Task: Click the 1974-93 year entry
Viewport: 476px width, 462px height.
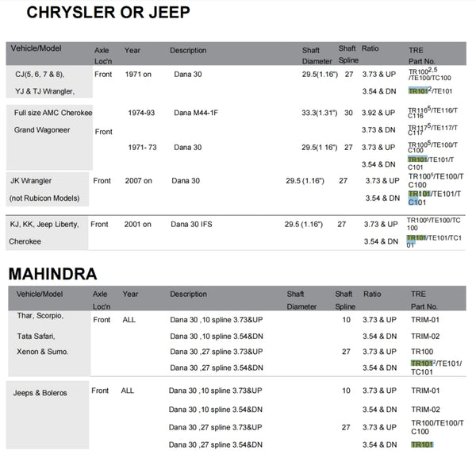Action: tap(143, 113)
